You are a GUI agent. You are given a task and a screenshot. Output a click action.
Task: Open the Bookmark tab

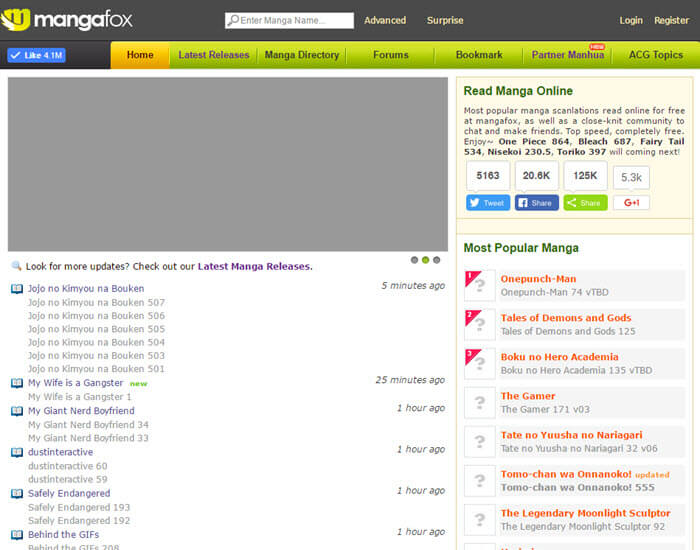coord(479,55)
